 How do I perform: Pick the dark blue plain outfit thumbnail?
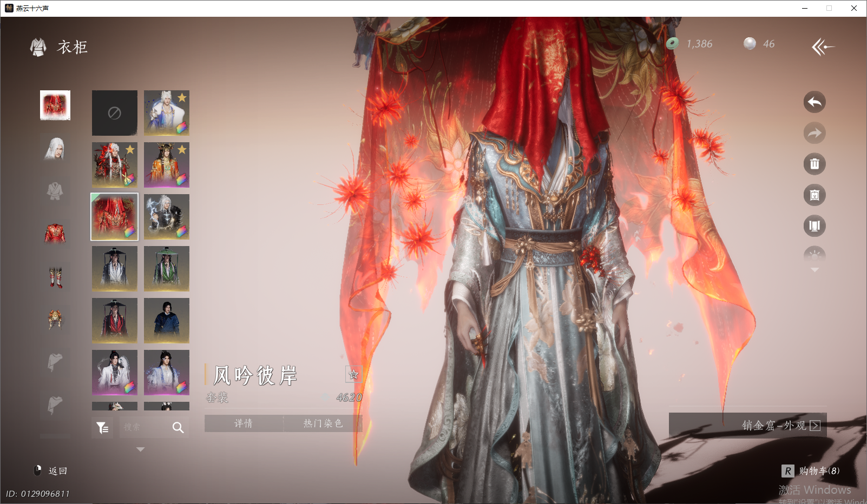pyautogui.click(x=167, y=321)
